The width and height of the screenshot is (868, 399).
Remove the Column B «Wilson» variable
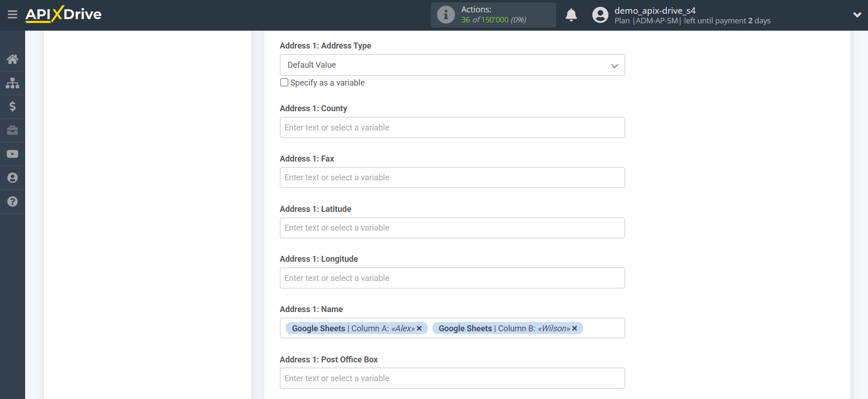575,329
